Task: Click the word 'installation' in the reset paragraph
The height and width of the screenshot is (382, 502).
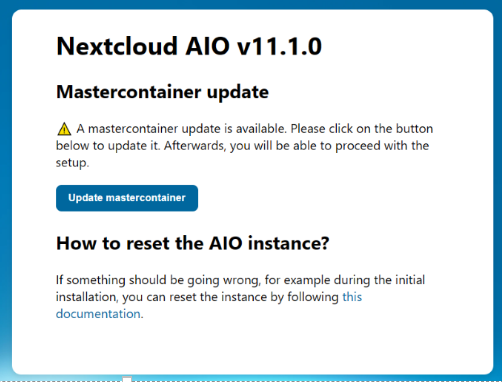Action: 86,297
